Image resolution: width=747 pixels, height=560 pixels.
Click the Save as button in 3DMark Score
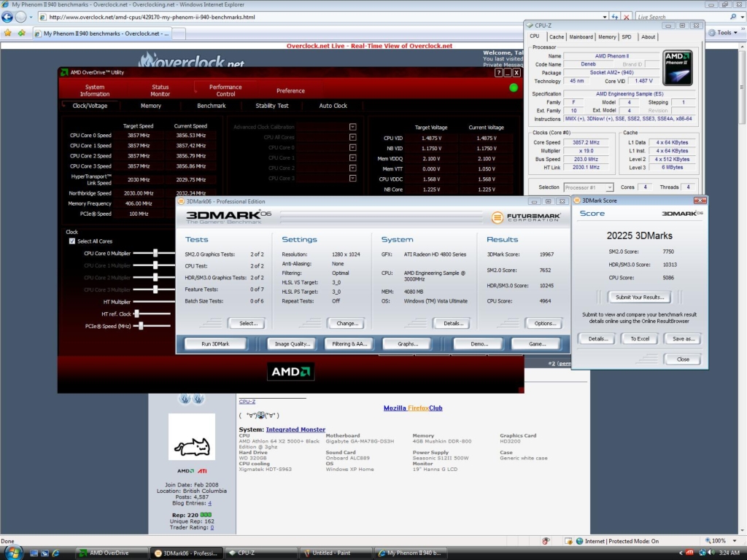click(x=683, y=338)
